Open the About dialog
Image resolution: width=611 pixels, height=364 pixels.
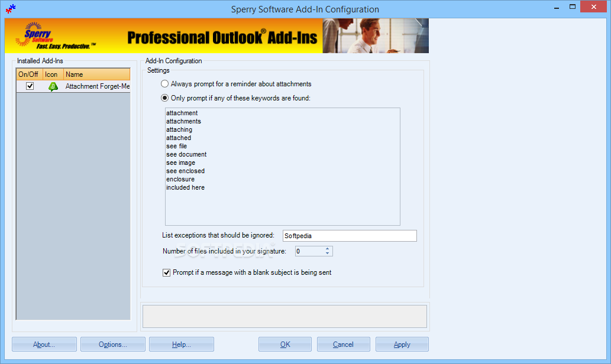point(44,344)
